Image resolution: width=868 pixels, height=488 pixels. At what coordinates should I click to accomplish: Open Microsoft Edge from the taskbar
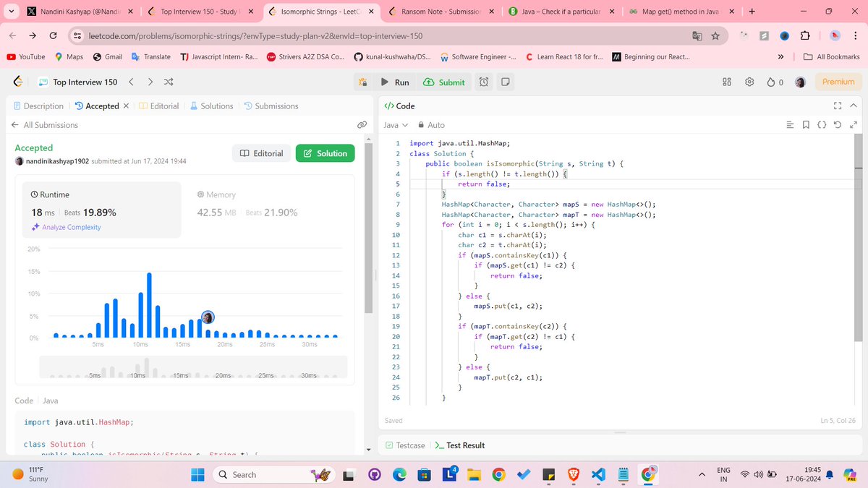coord(399,474)
